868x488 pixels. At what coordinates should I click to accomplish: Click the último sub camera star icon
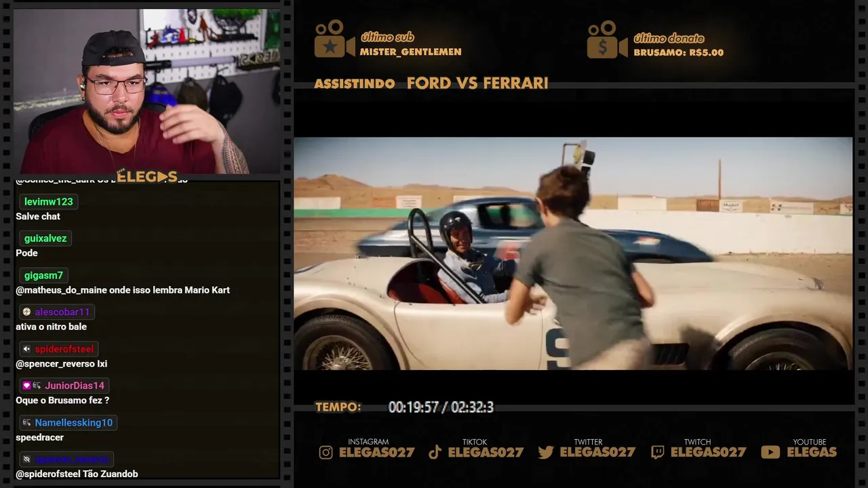334,39
